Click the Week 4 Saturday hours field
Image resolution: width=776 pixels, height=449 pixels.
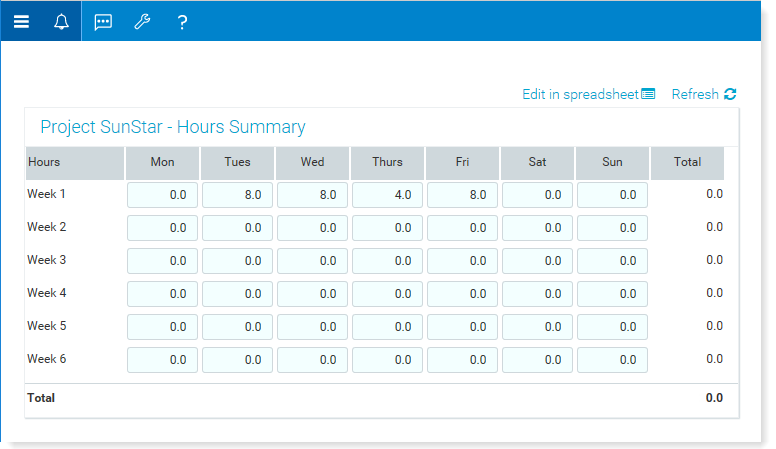pos(537,294)
